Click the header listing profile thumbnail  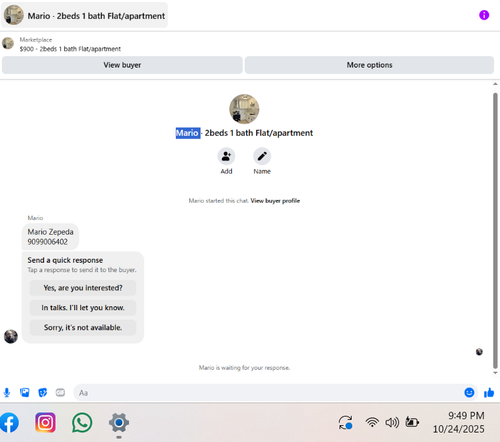pyautogui.click(x=14, y=15)
